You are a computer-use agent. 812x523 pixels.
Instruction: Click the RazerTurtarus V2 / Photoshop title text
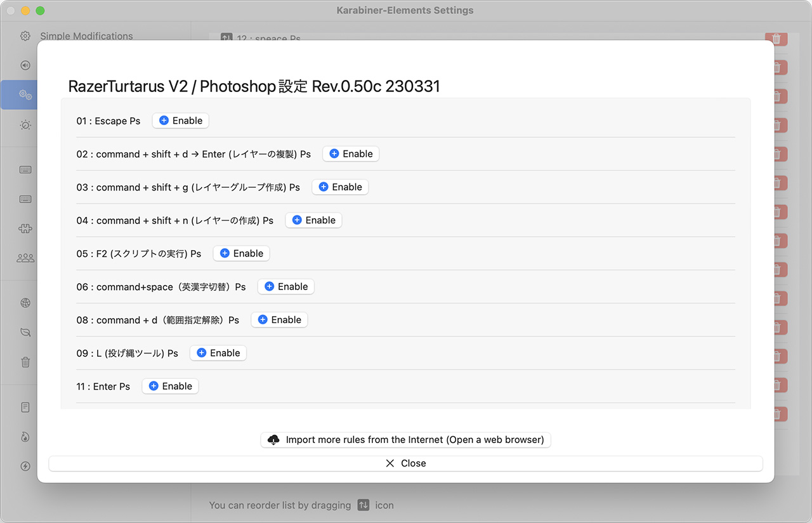(x=254, y=86)
